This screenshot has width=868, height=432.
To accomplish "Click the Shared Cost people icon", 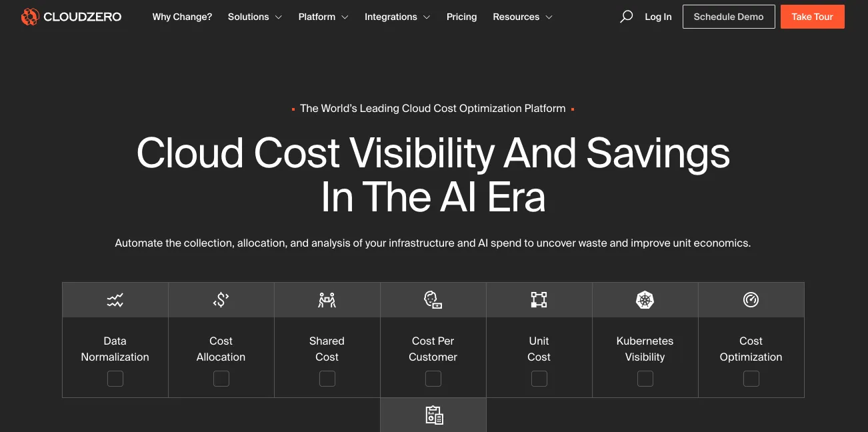I will pos(327,300).
